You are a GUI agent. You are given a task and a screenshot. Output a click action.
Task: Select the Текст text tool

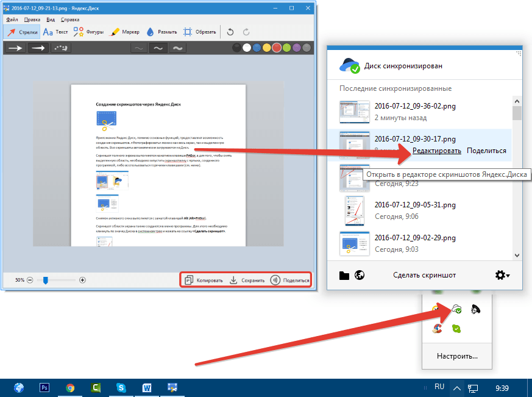coord(55,32)
